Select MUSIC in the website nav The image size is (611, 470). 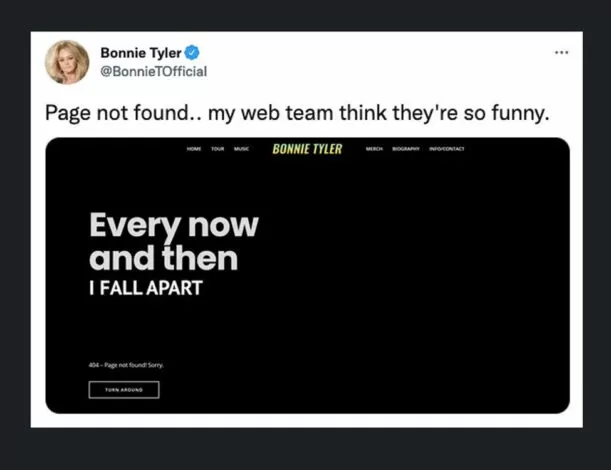241,149
